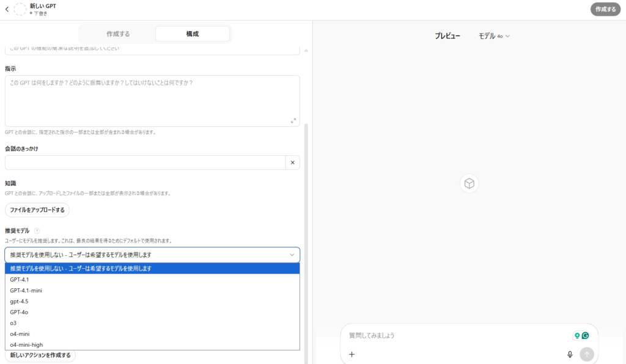The width and height of the screenshot is (626, 364).
Task: Show help for the recommended model
Action: pos(37,231)
